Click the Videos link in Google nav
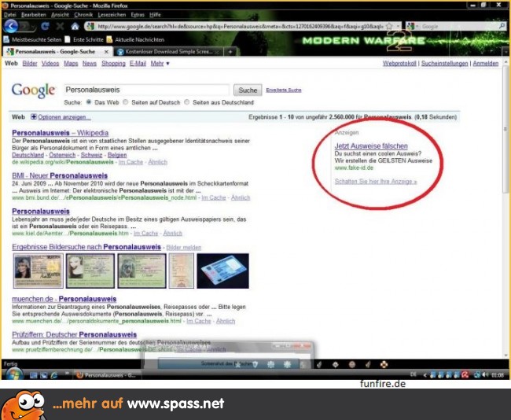511x420 pixels. tap(50, 63)
